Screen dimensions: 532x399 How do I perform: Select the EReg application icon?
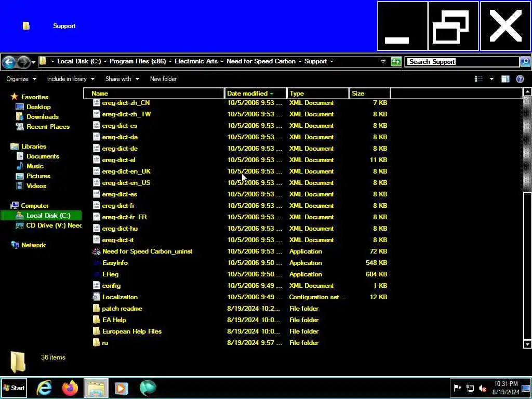click(x=97, y=274)
